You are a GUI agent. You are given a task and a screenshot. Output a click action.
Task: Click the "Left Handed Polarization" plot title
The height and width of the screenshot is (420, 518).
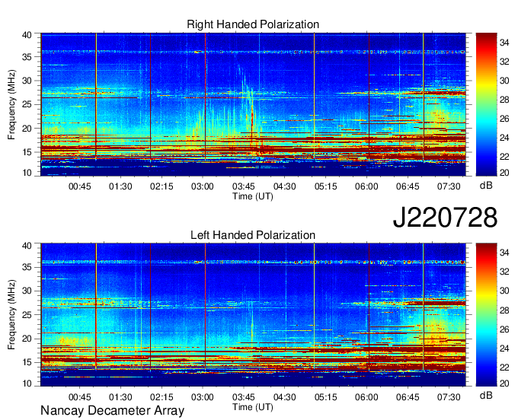(x=253, y=235)
